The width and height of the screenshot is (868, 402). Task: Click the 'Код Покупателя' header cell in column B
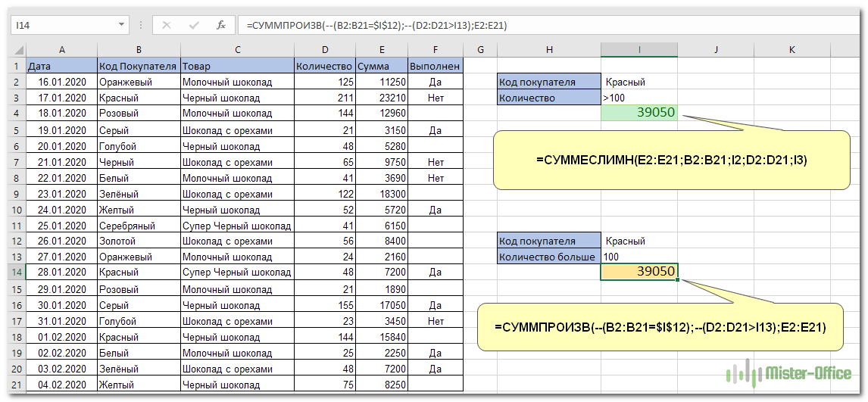point(139,66)
